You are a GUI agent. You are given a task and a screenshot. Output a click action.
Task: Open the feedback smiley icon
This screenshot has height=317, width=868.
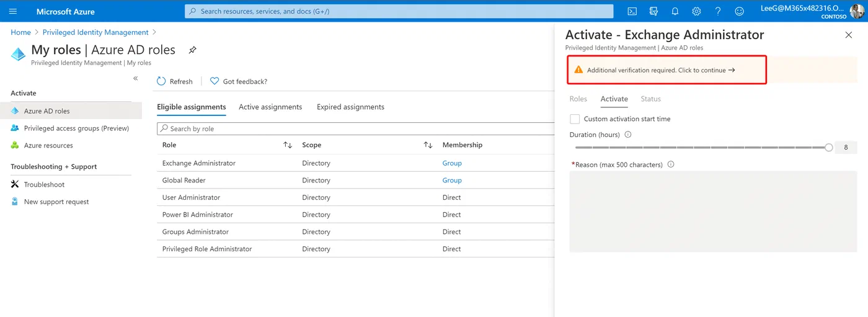tap(739, 11)
